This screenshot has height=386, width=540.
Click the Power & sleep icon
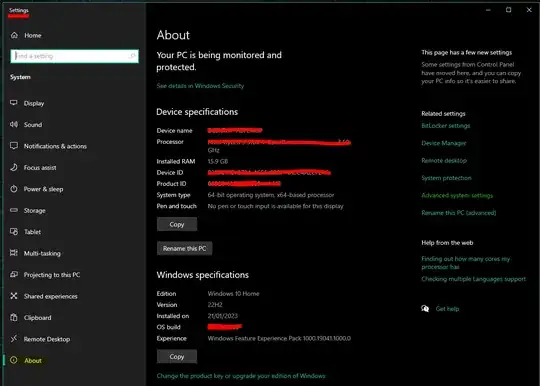point(14,189)
